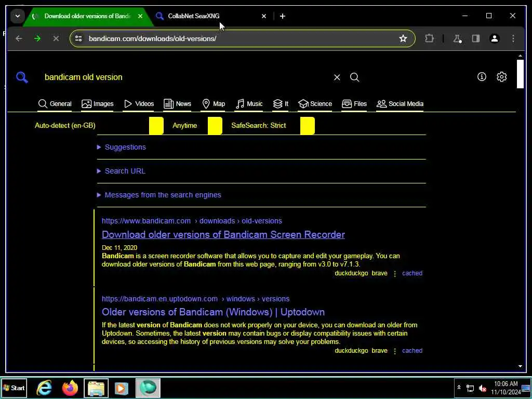Click the bandicam.en.uptodown.com result URL
Viewport: 532px width, 399px height.
[195, 299]
